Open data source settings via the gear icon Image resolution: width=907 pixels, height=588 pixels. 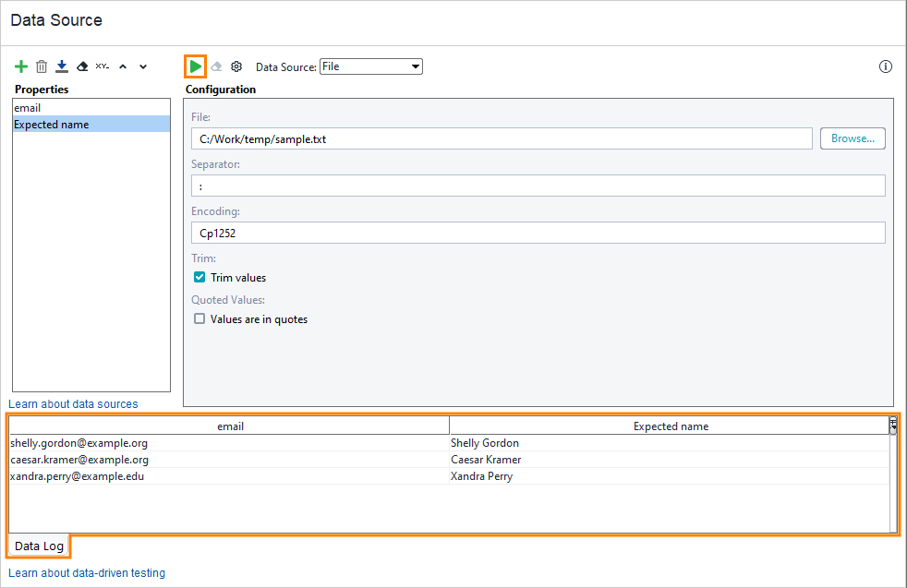pos(236,66)
